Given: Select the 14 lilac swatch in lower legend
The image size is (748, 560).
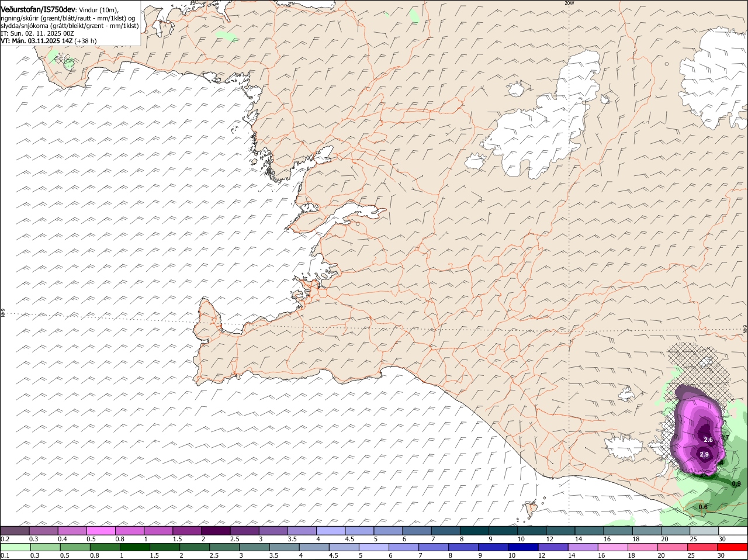Looking at the screenshot, I should click(582, 547).
